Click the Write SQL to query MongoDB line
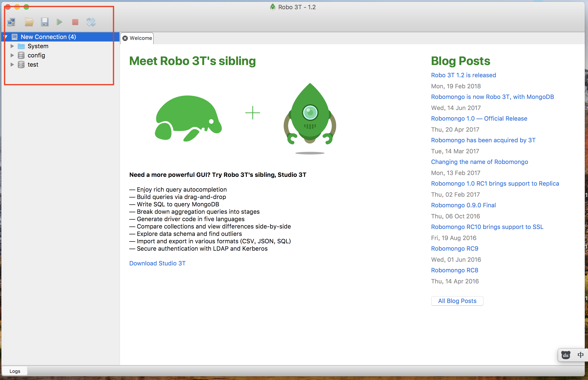 tap(174, 204)
